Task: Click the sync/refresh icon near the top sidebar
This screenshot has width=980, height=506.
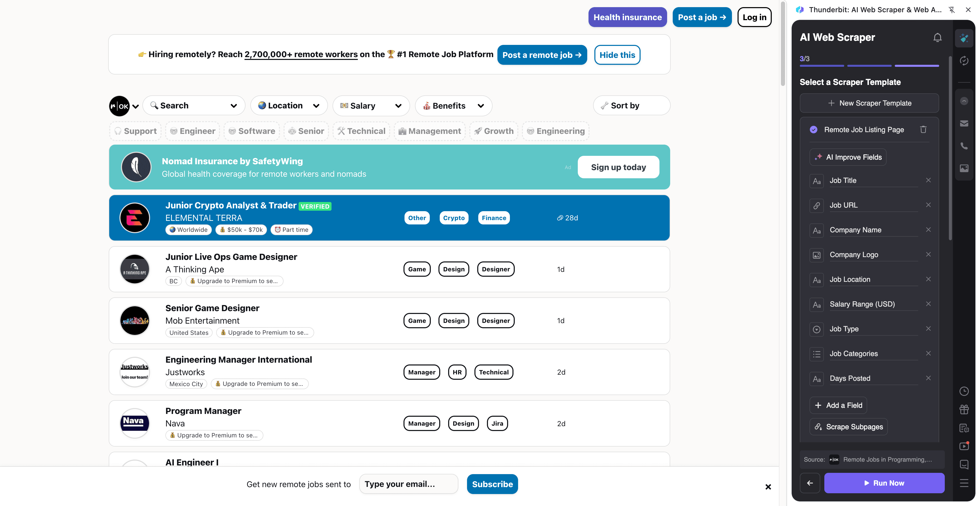Action: pos(964,61)
